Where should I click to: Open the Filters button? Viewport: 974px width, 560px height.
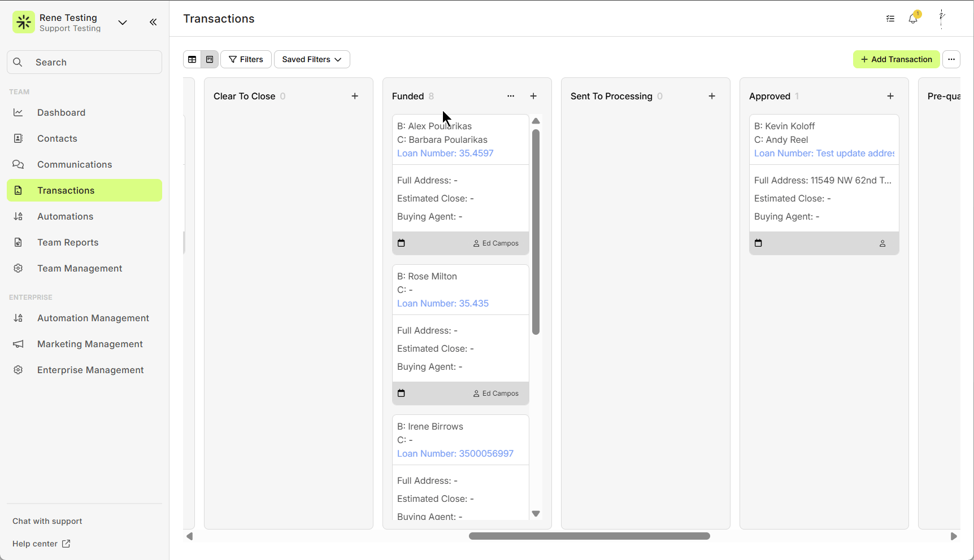click(246, 59)
